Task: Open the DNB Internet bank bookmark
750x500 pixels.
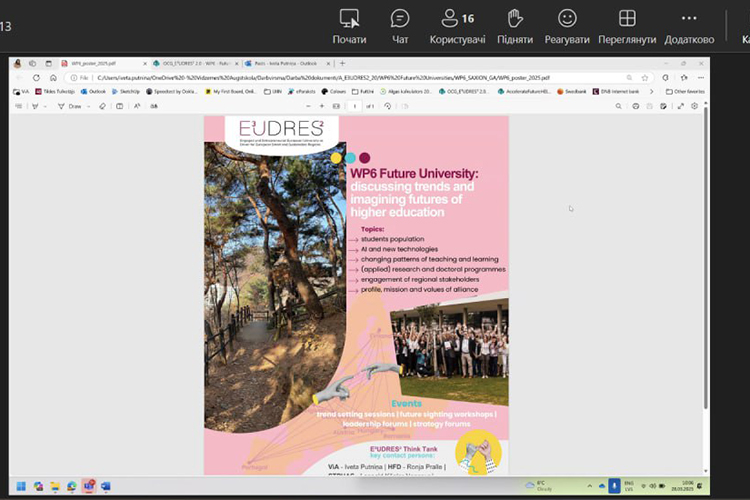Action: (x=616, y=91)
